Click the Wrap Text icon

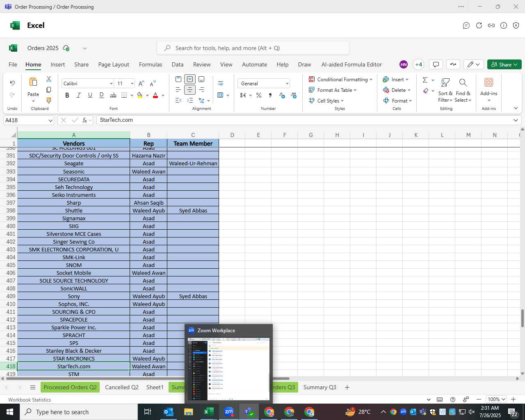221,83
